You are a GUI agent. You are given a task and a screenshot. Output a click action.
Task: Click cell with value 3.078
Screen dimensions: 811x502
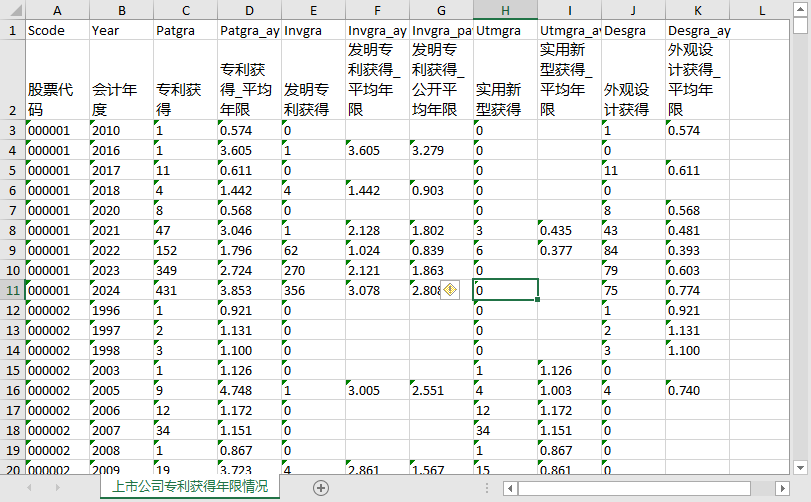378,290
